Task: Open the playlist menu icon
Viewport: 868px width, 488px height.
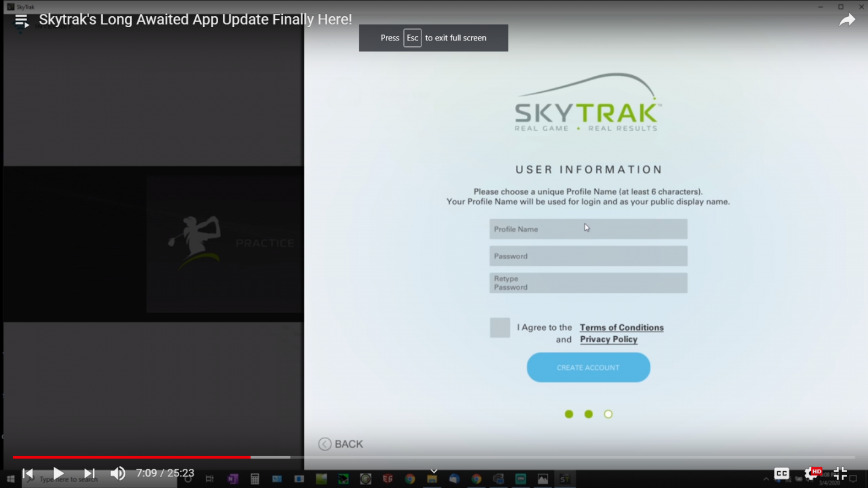Action: pos(22,20)
